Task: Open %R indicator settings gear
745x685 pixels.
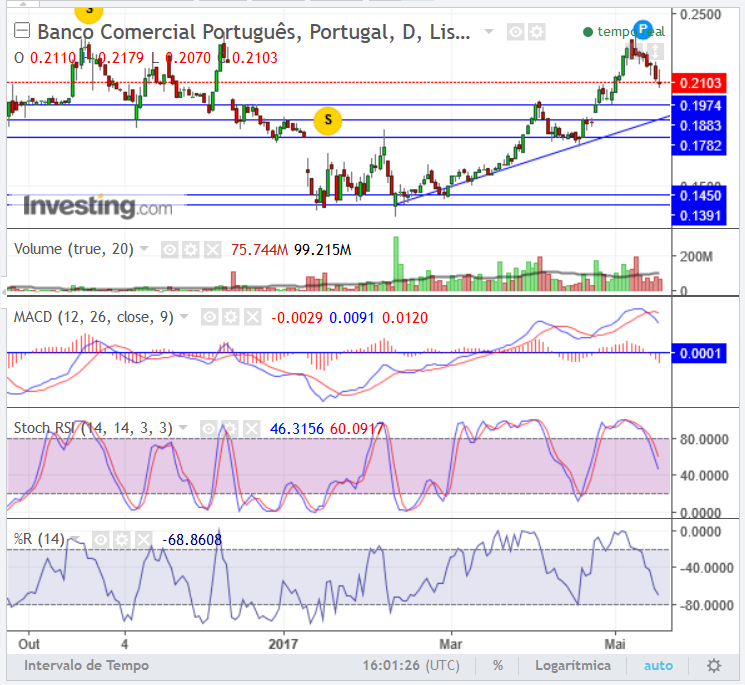Action: pos(122,540)
